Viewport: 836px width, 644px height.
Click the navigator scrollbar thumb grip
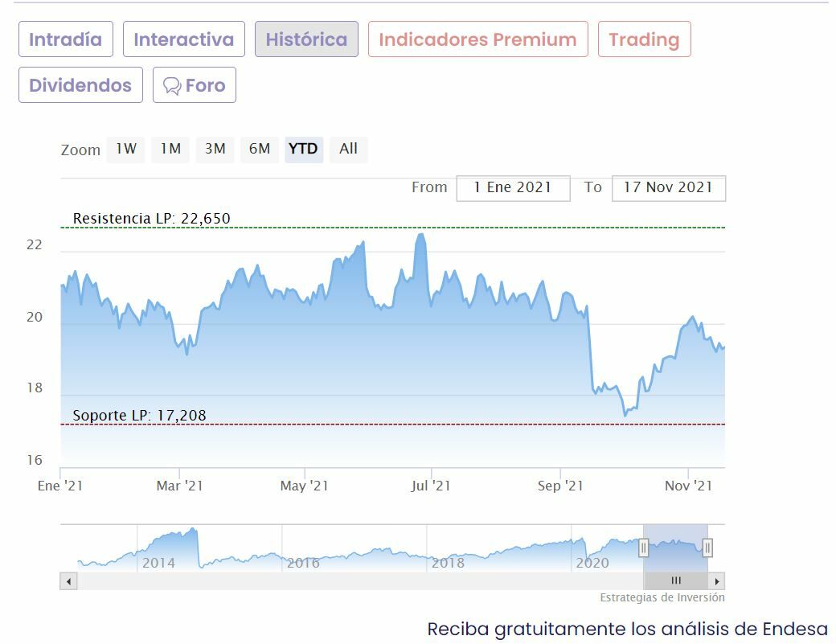(676, 580)
